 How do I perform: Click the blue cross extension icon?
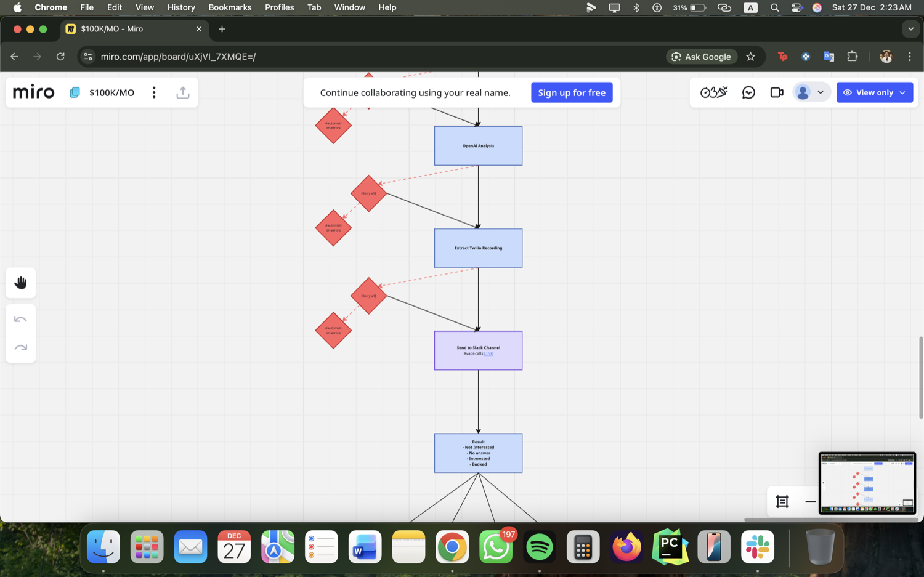806,57
